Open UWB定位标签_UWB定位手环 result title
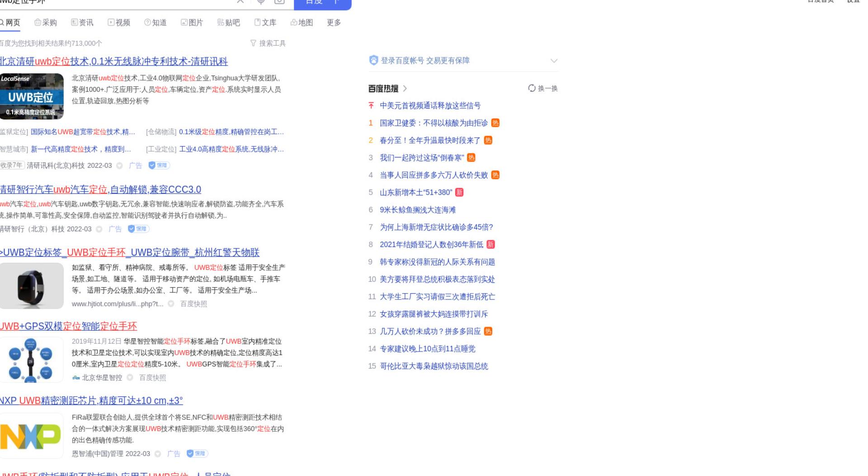Image resolution: width=868 pixels, height=476 pixels. tap(130, 252)
